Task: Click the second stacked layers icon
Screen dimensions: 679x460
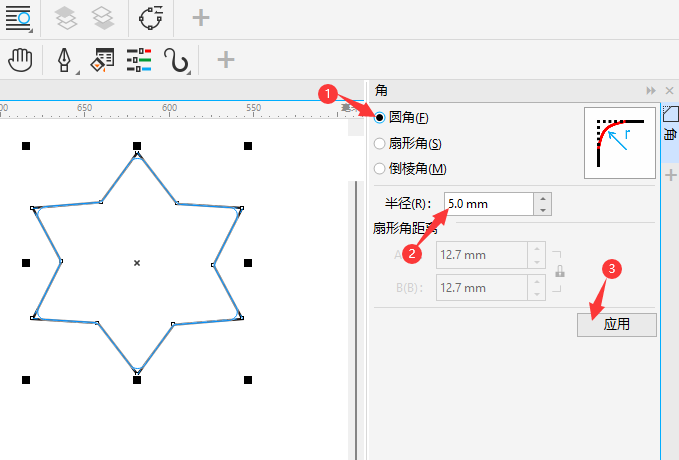Action: [x=103, y=18]
